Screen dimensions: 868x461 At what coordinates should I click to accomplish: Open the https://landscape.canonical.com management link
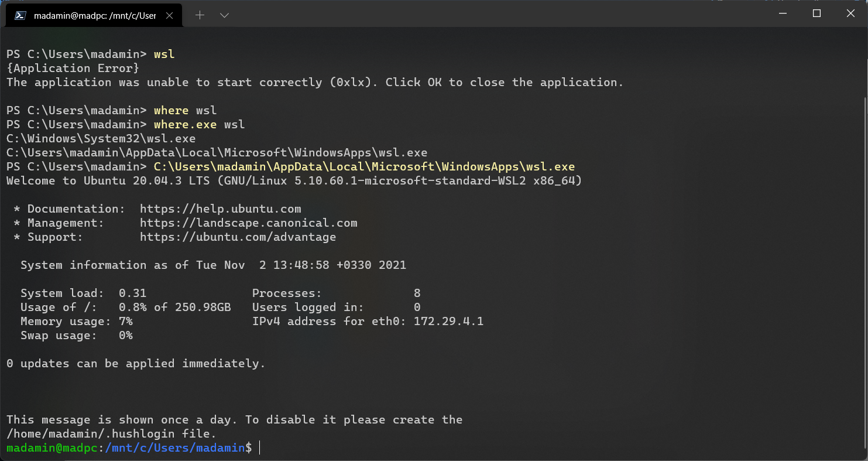(248, 223)
